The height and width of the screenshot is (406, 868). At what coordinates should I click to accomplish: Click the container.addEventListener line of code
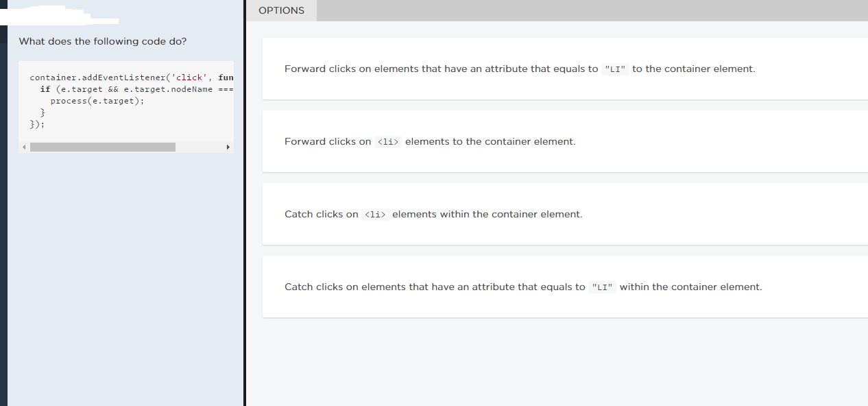131,77
